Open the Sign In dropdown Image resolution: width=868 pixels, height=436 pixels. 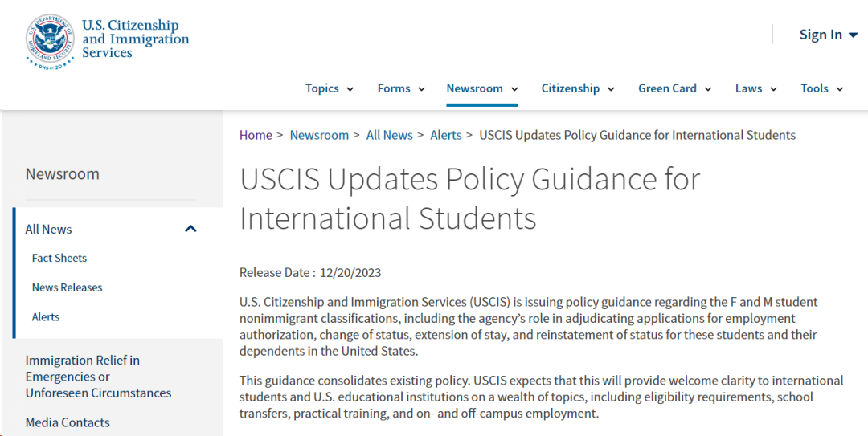pos(828,35)
